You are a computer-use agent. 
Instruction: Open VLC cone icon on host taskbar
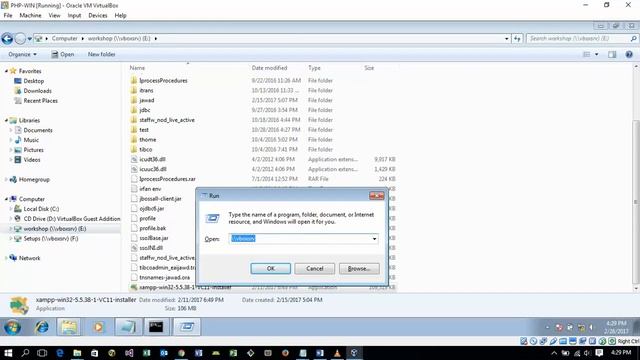coord(337,353)
